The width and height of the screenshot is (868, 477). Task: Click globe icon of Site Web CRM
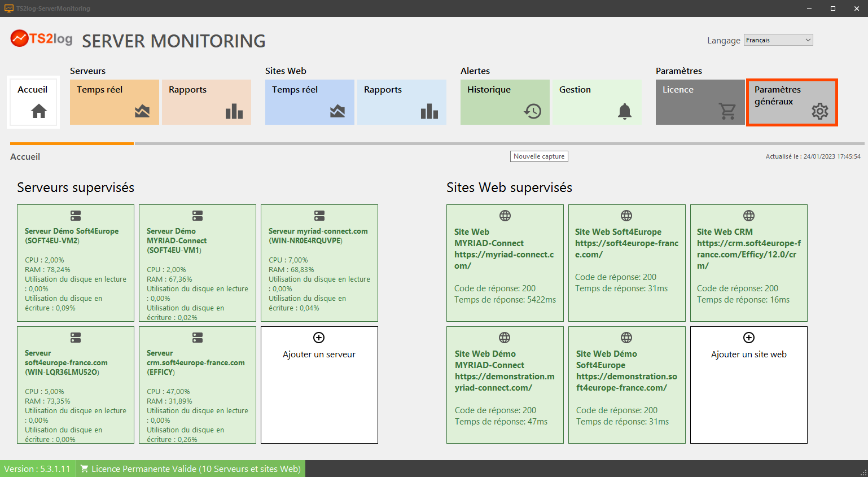point(749,216)
